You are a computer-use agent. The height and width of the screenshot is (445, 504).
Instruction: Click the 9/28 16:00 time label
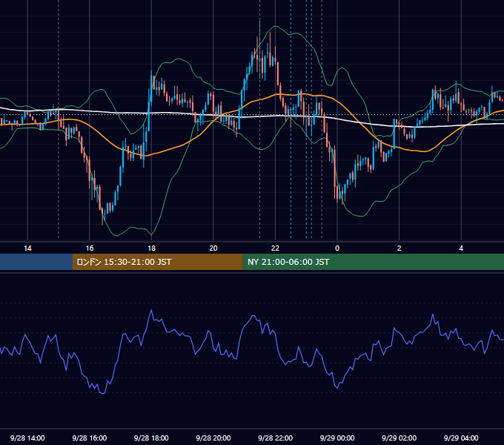[x=90, y=438]
